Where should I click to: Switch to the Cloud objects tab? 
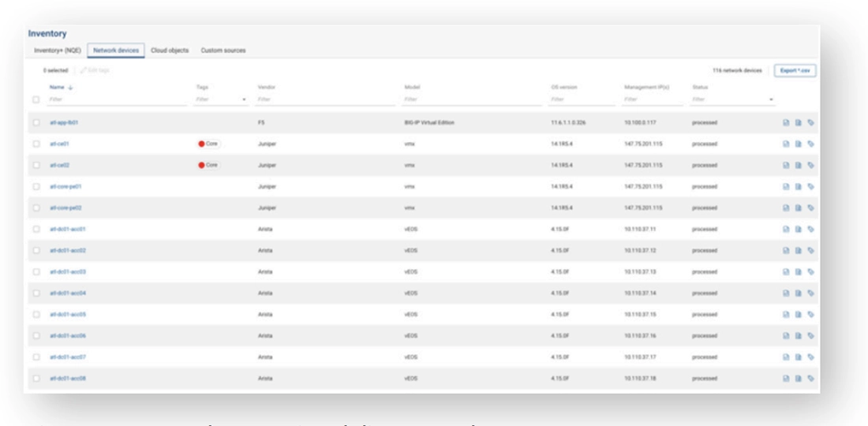[170, 50]
